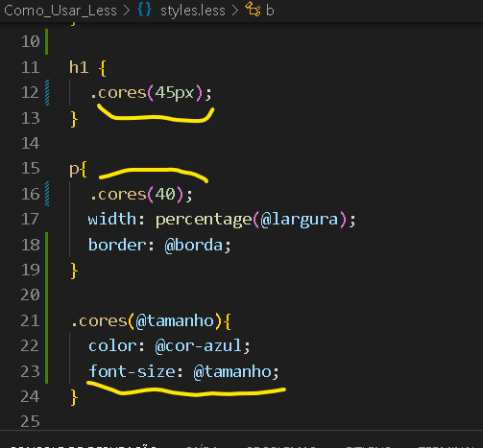Screen dimensions: 483x448
Task: Click the '.cores(40);' mixin call
Action: (x=141, y=194)
